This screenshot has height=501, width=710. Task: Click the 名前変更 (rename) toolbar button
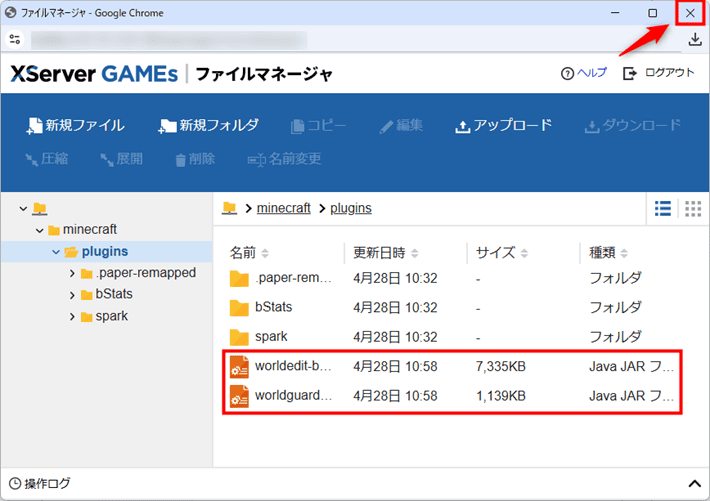tap(284, 159)
